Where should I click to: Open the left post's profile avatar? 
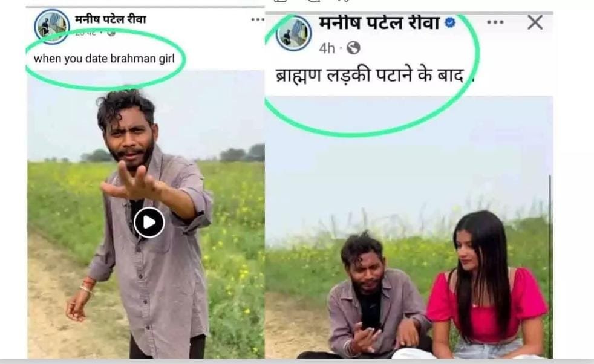(x=52, y=27)
